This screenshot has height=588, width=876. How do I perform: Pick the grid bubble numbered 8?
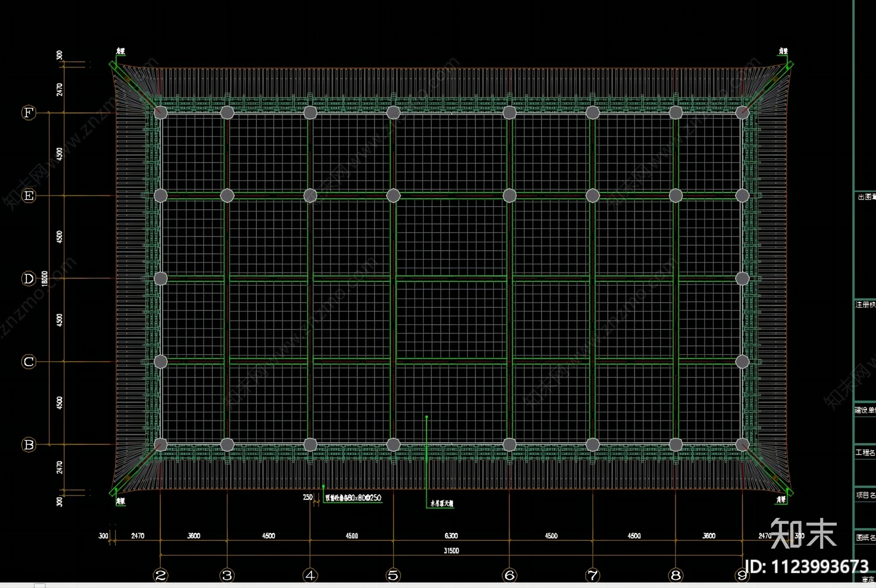tap(676, 575)
